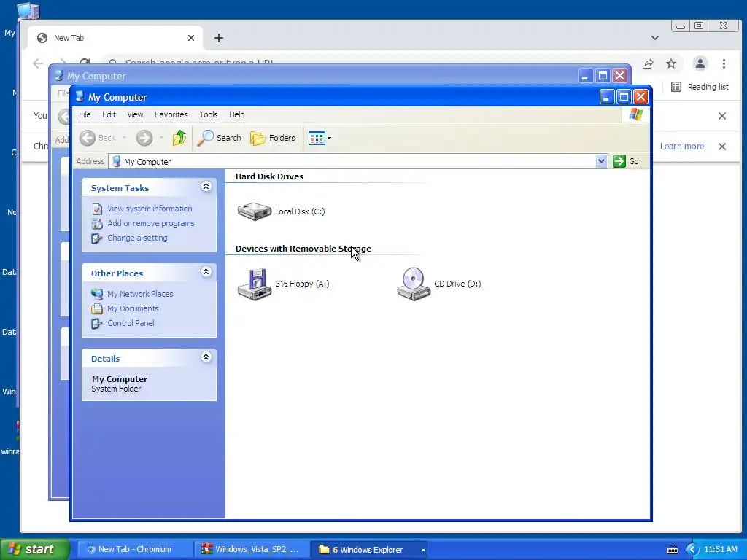Open the Views dropdown button
The height and width of the screenshot is (560, 747).
320,138
